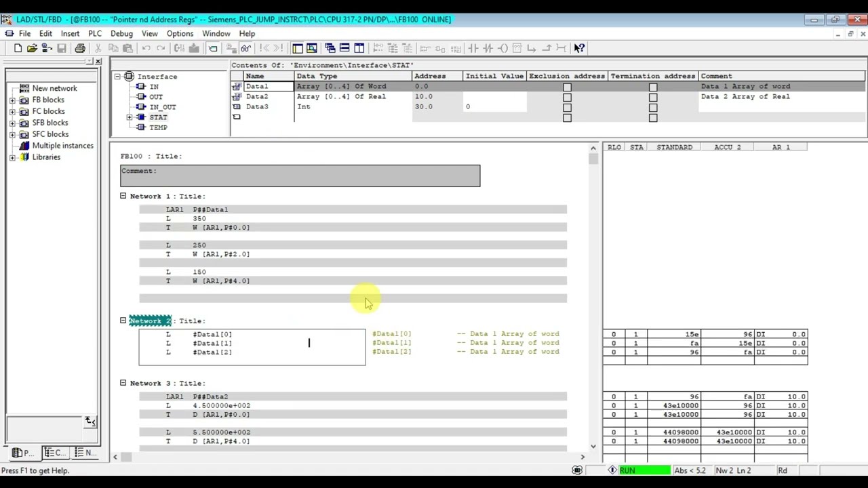Open the Insert menu

pos(70,33)
